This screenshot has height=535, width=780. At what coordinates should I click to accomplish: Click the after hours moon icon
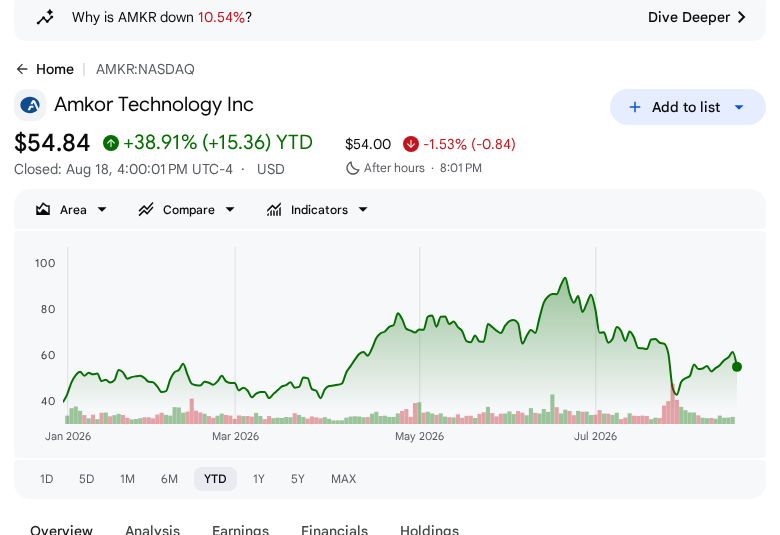(353, 168)
